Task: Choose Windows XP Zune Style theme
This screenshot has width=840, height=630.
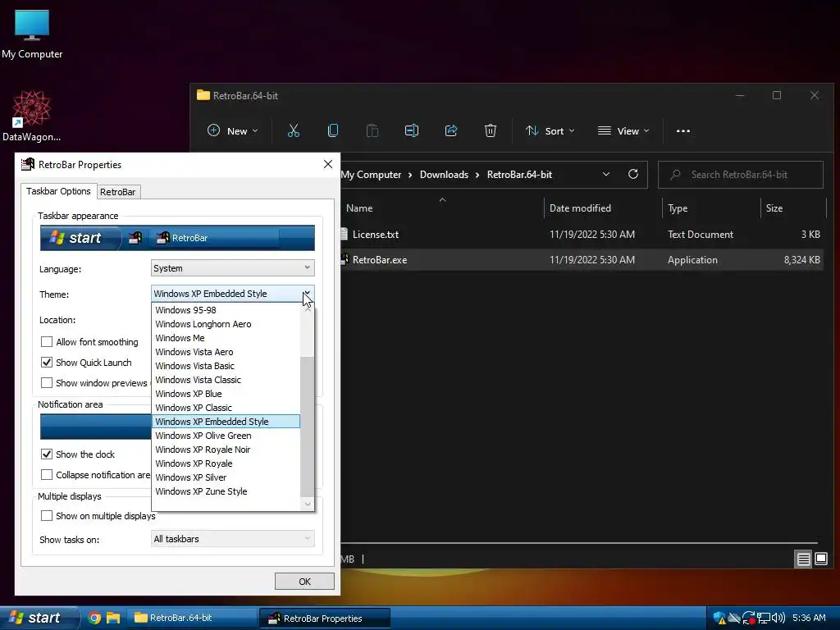Action: click(226, 491)
